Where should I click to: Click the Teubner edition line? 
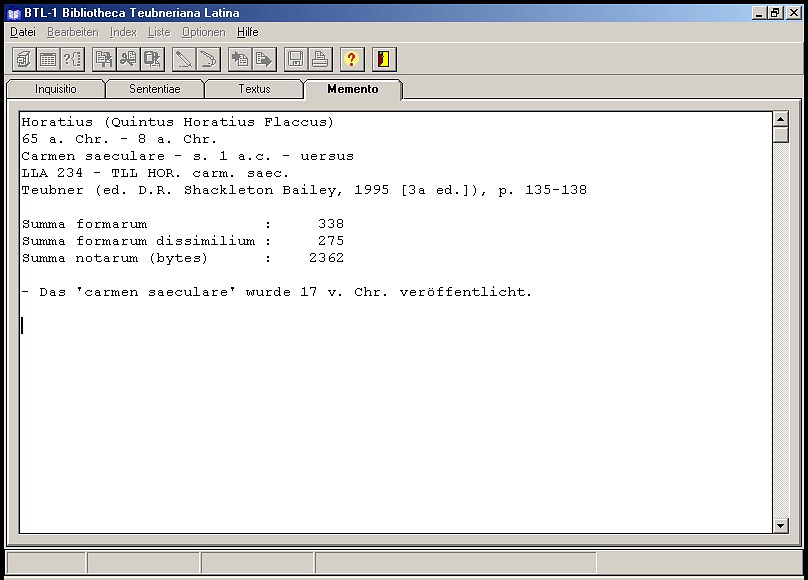click(x=304, y=190)
